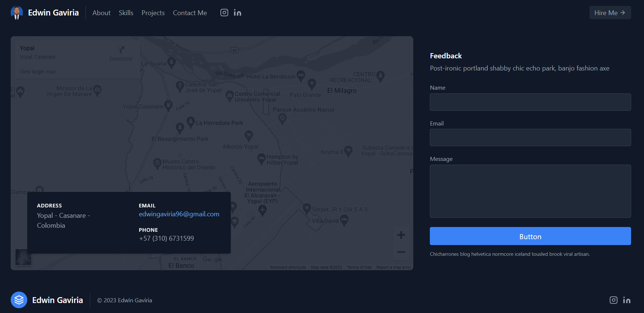
Task: Switch map to satellite thumbnail view
Action: (23, 257)
